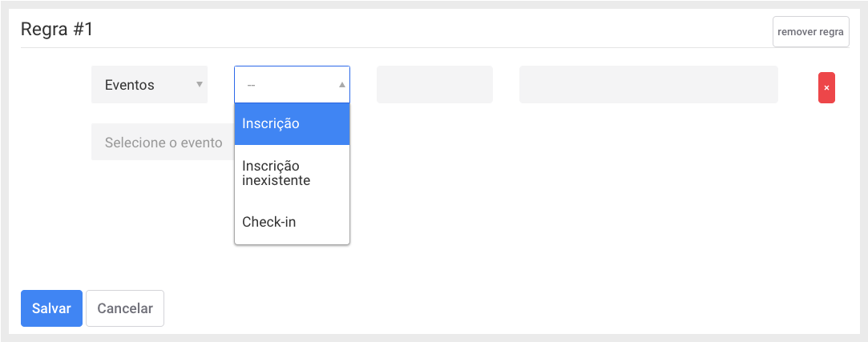Cancel editing with the Cancelar button
This screenshot has width=868, height=342.
(125, 308)
